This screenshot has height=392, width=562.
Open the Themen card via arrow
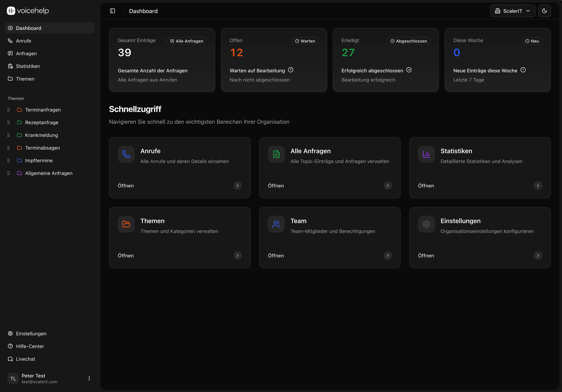[x=238, y=256]
